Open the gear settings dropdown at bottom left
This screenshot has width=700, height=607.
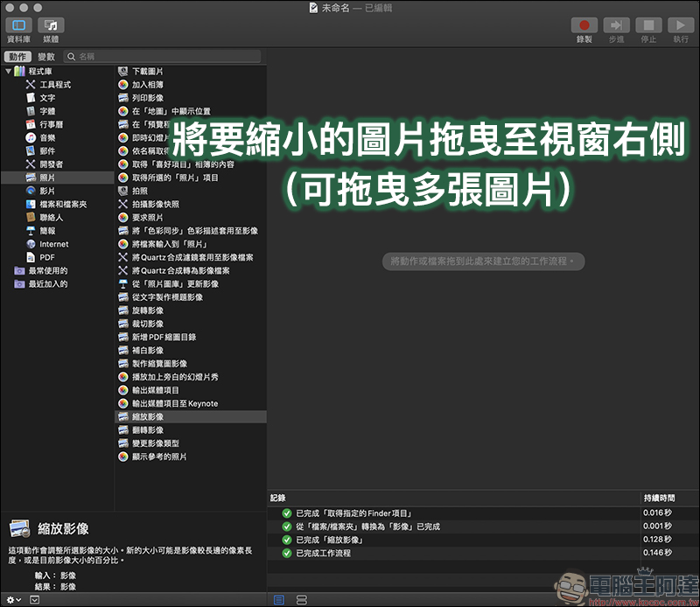click(13, 600)
